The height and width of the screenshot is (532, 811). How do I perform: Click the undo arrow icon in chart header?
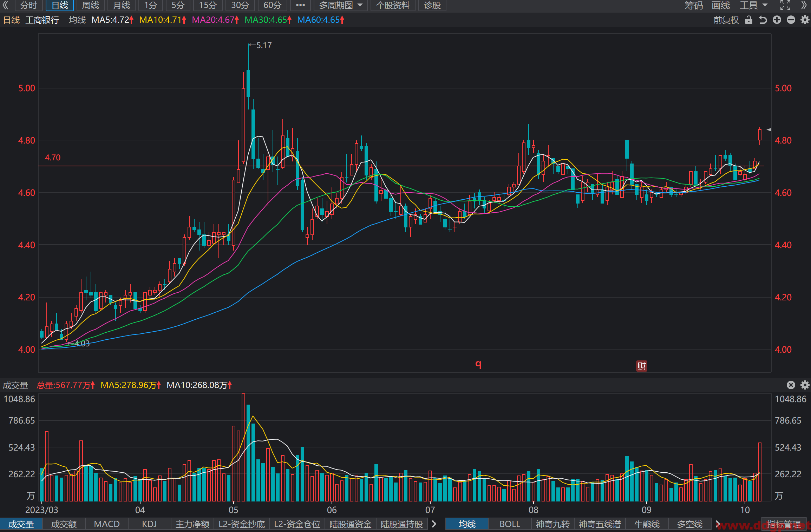coord(763,20)
